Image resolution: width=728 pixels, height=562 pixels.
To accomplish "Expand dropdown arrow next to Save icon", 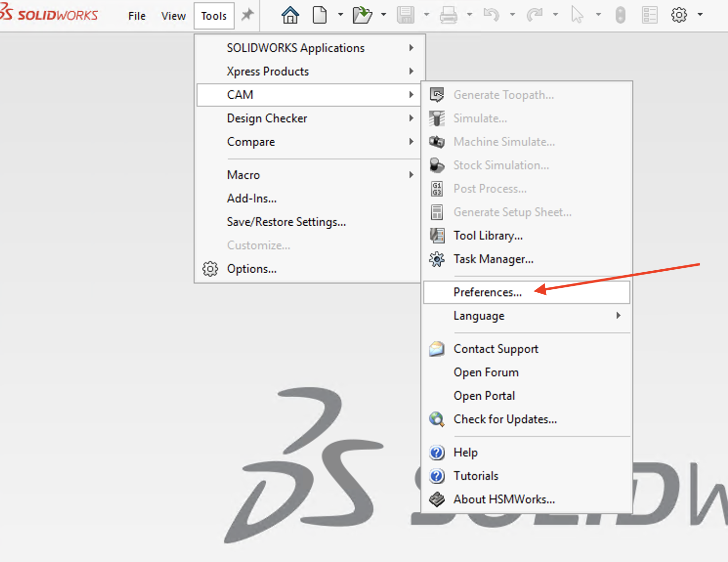I will point(427,15).
